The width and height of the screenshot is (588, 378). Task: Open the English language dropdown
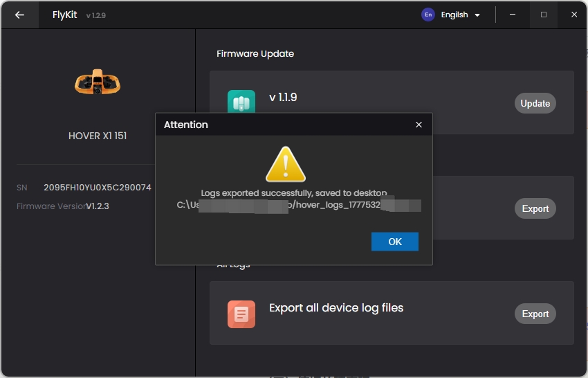click(x=461, y=15)
